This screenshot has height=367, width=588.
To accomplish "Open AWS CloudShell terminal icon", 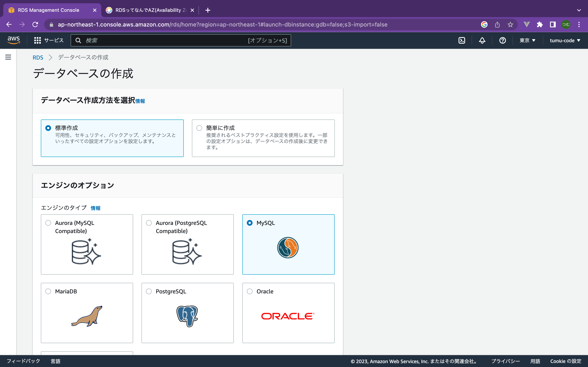I will [462, 40].
